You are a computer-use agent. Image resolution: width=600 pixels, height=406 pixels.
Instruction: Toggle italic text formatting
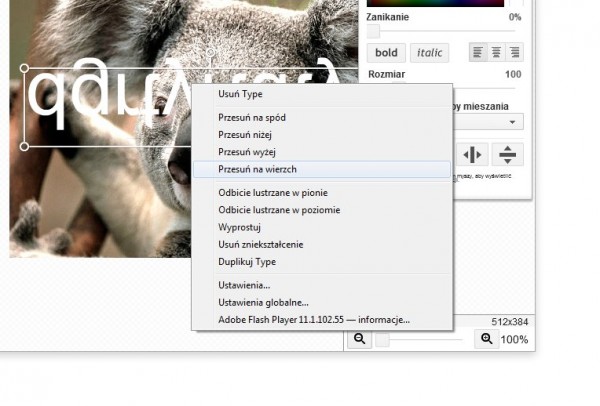pos(429,52)
